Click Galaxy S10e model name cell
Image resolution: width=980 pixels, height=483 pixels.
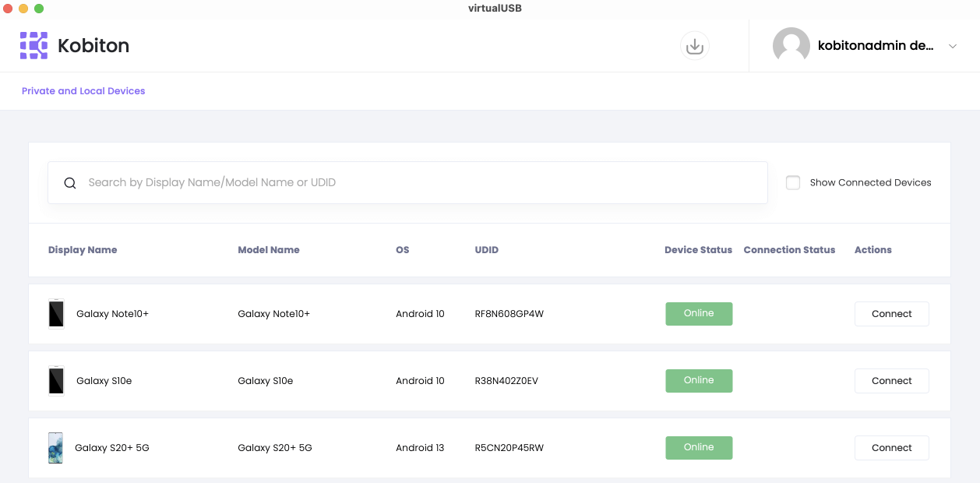(x=266, y=381)
